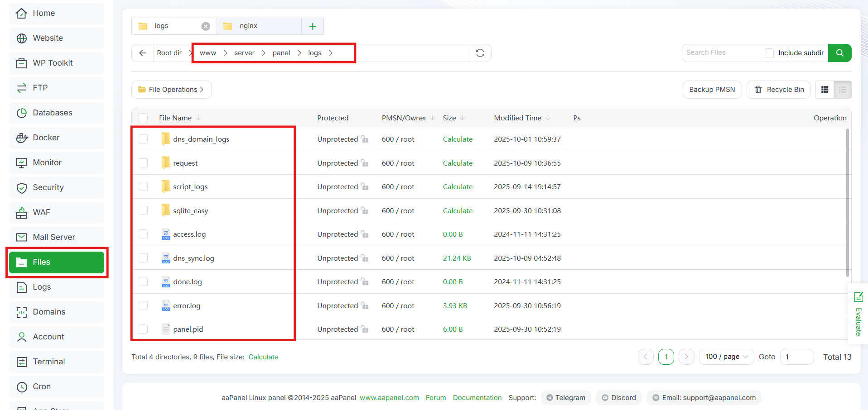Click the script_logs folder icon
Viewport: 868px width, 410px height.
[166, 186]
